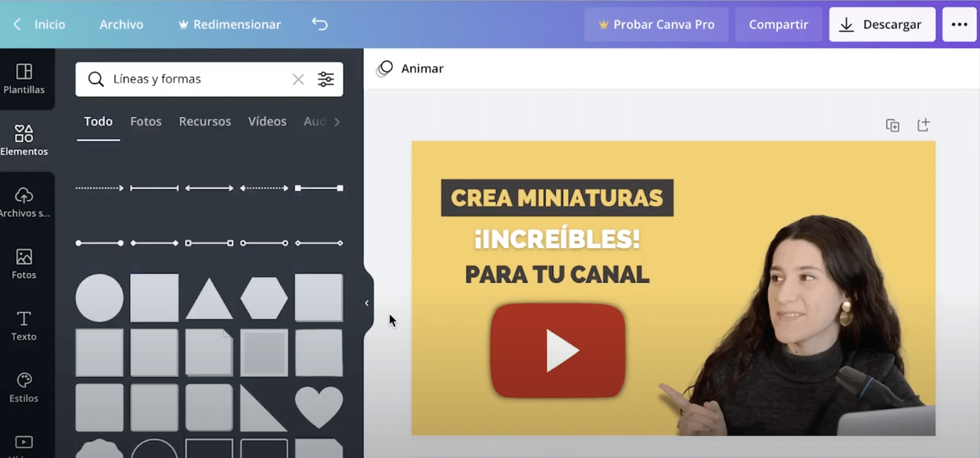The image size is (980, 458).
Task: Add the triangle shape
Action: (209, 299)
